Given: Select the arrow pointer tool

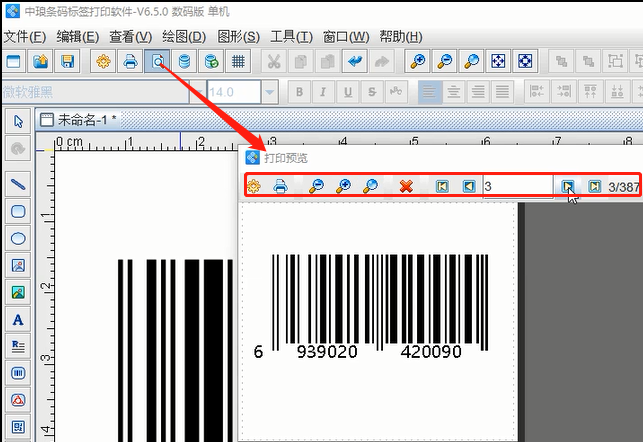Looking at the screenshot, I should tap(18, 121).
